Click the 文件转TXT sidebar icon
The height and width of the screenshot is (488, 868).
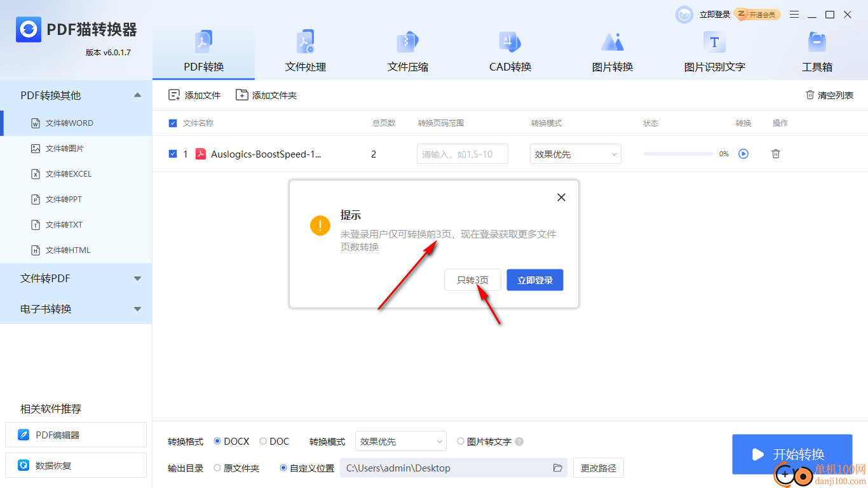[x=36, y=225]
